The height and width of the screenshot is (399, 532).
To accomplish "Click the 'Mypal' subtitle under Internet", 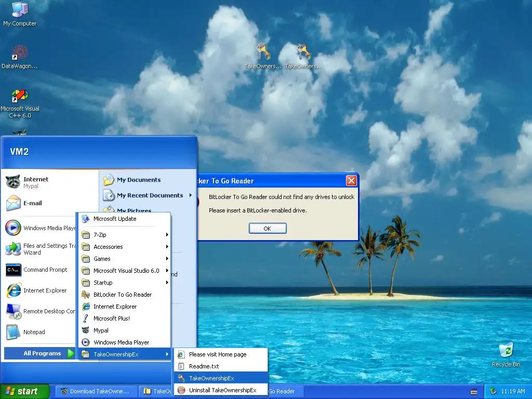I will click(x=31, y=186).
